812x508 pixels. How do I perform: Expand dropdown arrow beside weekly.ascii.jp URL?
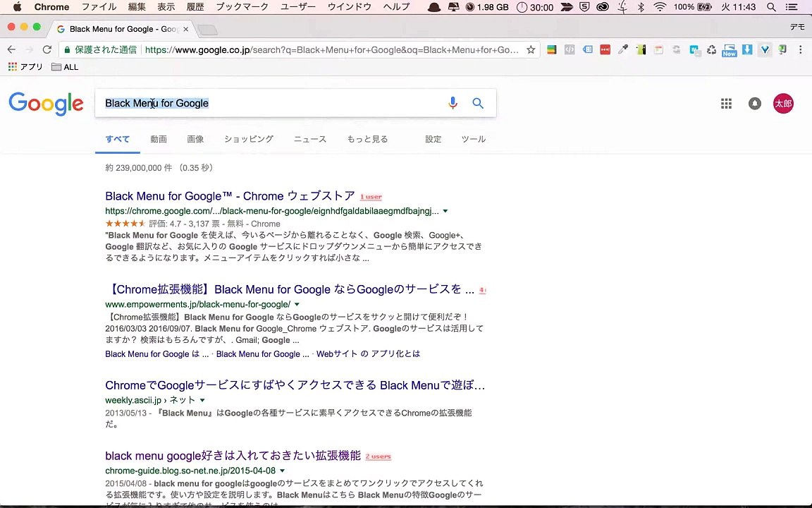202,400
